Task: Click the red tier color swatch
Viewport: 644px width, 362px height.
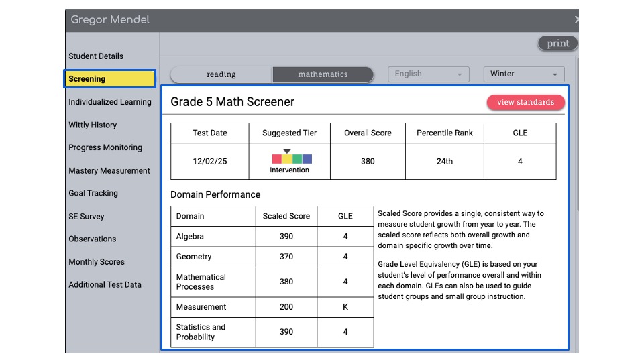Action: pyautogui.click(x=277, y=159)
